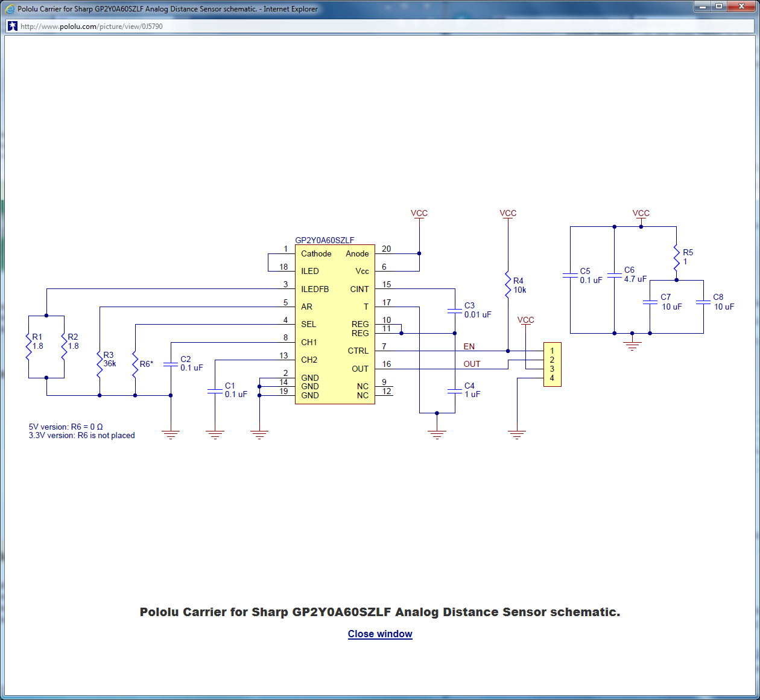Click the Internet Explorer icon in title bar

10,9
